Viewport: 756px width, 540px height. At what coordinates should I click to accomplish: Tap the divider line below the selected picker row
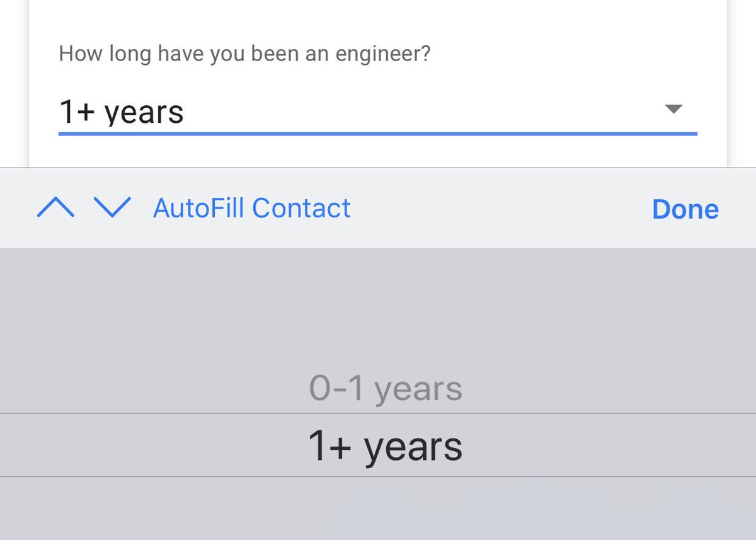pos(378,476)
